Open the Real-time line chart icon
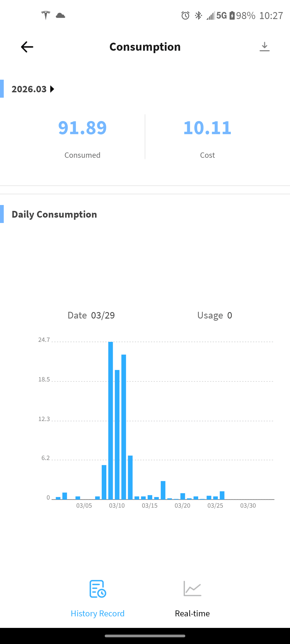The height and width of the screenshot is (644, 290). [x=192, y=588]
